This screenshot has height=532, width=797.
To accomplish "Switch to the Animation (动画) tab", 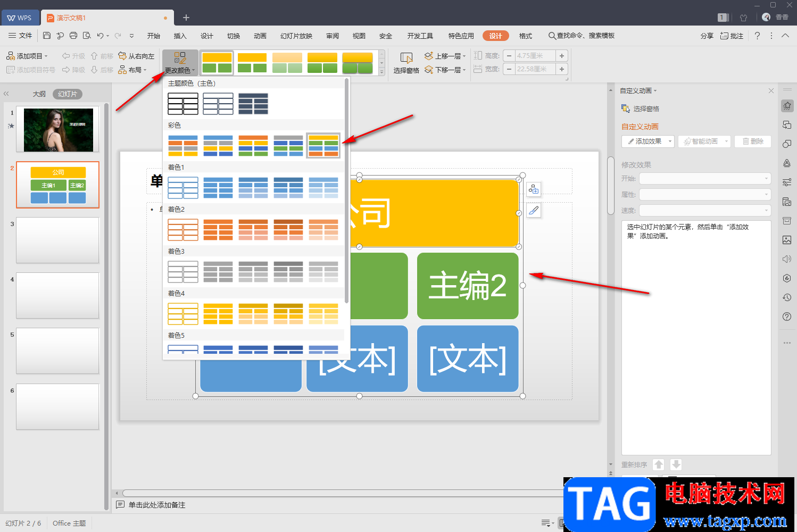I will tap(260, 36).
